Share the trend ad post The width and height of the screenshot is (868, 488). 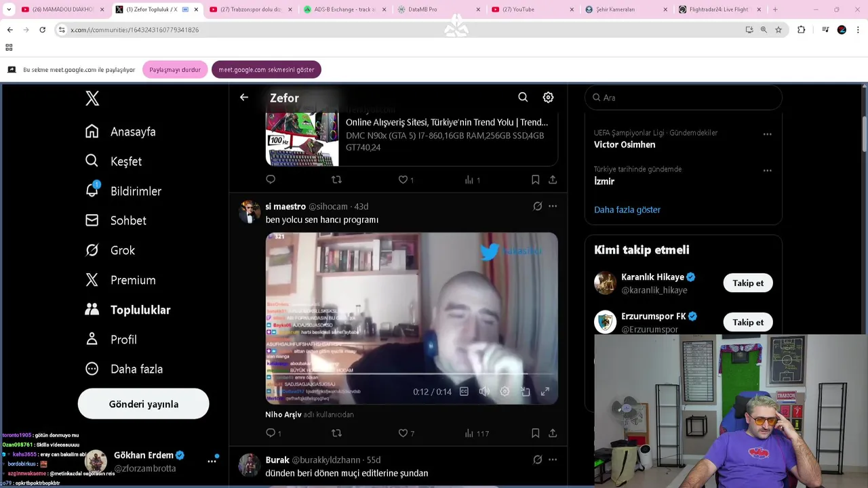point(553,180)
